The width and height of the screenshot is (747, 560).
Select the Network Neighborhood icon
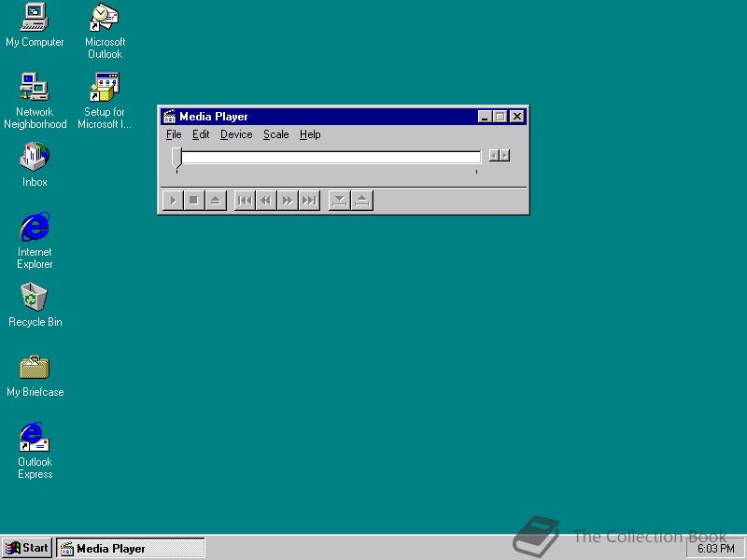(35, 101)
